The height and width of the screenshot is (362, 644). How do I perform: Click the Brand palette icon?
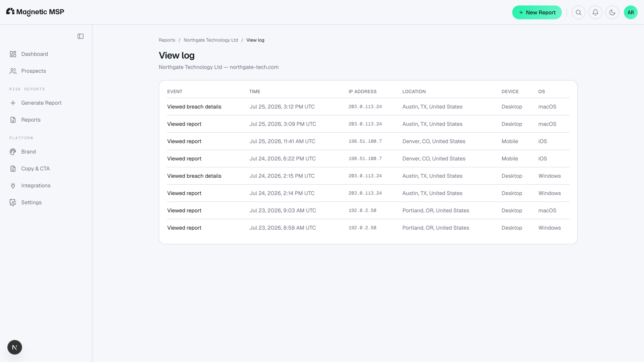click(x=13, y=152)
